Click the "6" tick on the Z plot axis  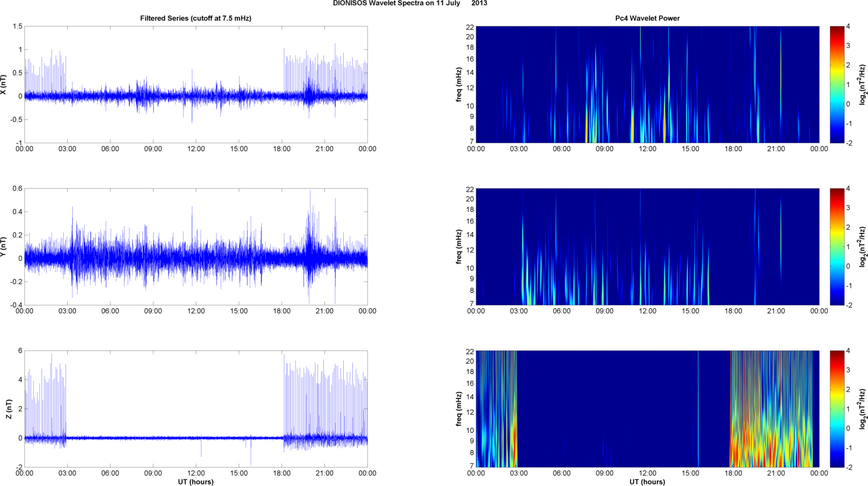coord(20,351)
